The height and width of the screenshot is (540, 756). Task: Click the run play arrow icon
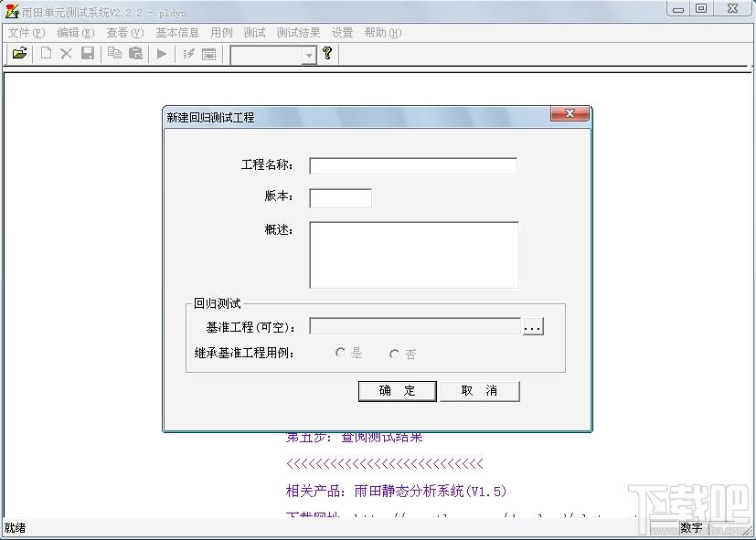(x=162, y=54)
